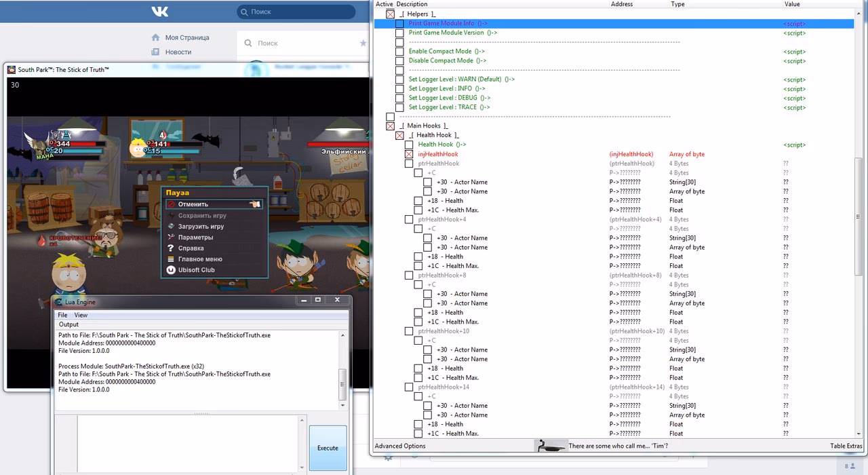The image size is (868, 475).
Task: Collapse the Main Hooks group checkbox
Action: tap(390, 126)
